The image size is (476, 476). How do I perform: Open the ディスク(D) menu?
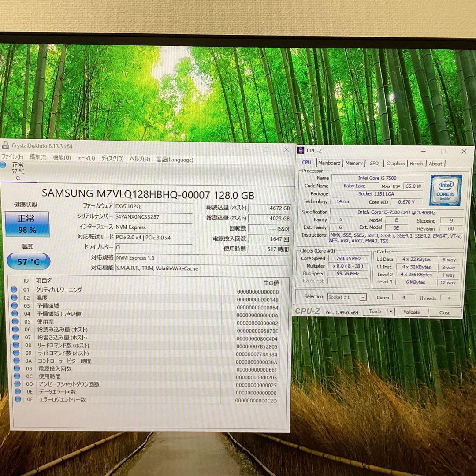(x=112, y=159)
